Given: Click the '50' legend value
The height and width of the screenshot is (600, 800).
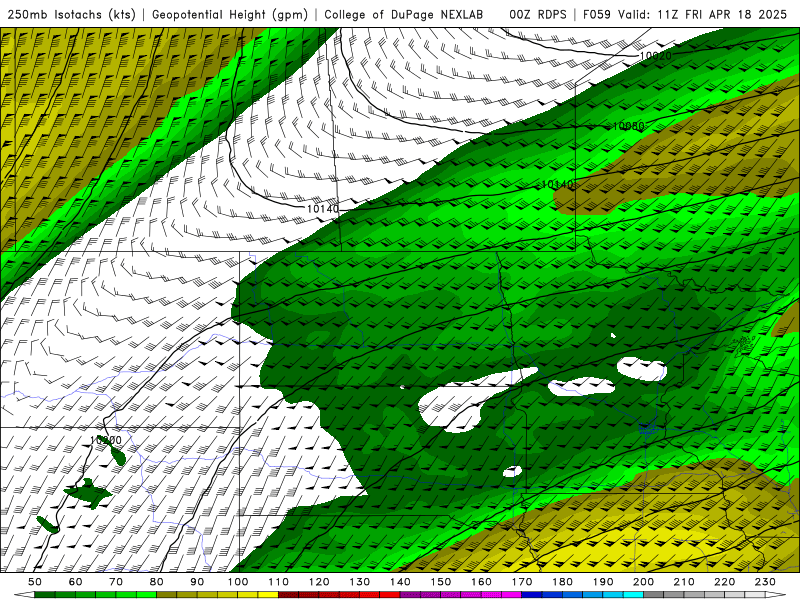Looking at the screenshot, I should pyautogui.click(x=35, y=582).
